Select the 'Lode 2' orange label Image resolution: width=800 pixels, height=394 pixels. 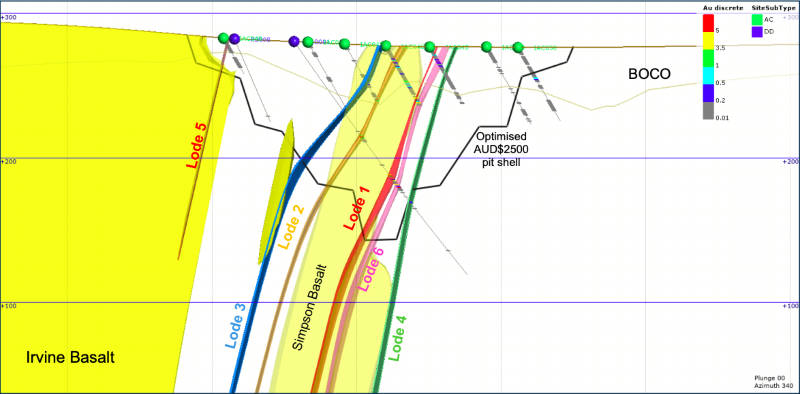click(x=290, y=226)
